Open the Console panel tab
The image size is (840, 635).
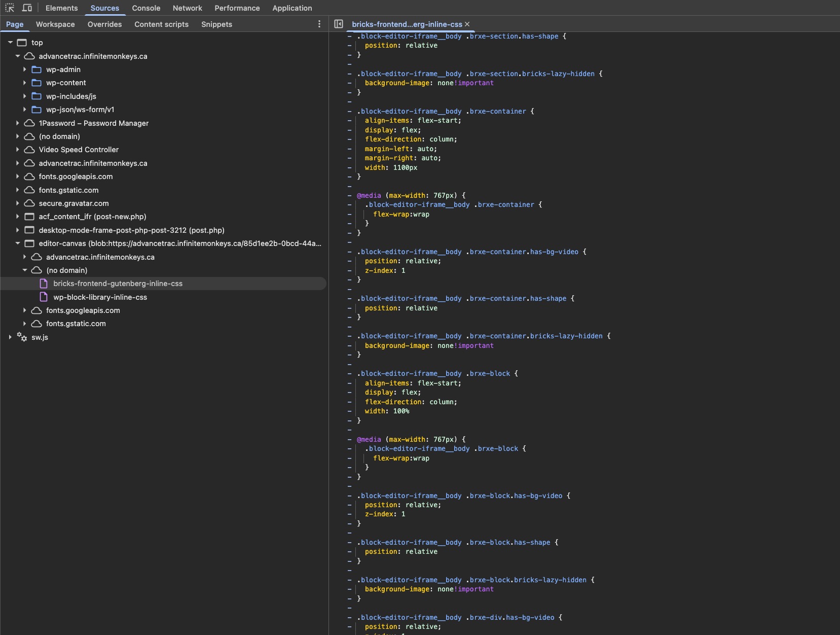coord(146,8)
